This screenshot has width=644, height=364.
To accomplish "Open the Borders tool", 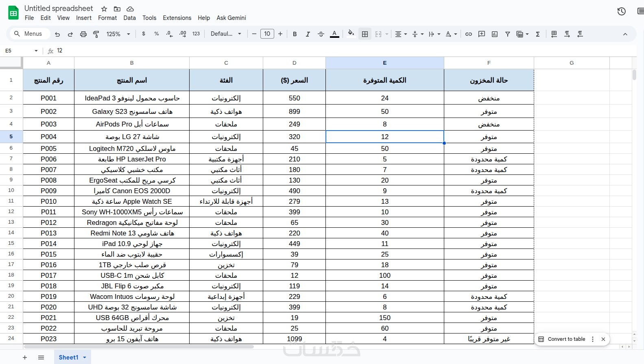I will pyautogui.click(x=365, y=34).
